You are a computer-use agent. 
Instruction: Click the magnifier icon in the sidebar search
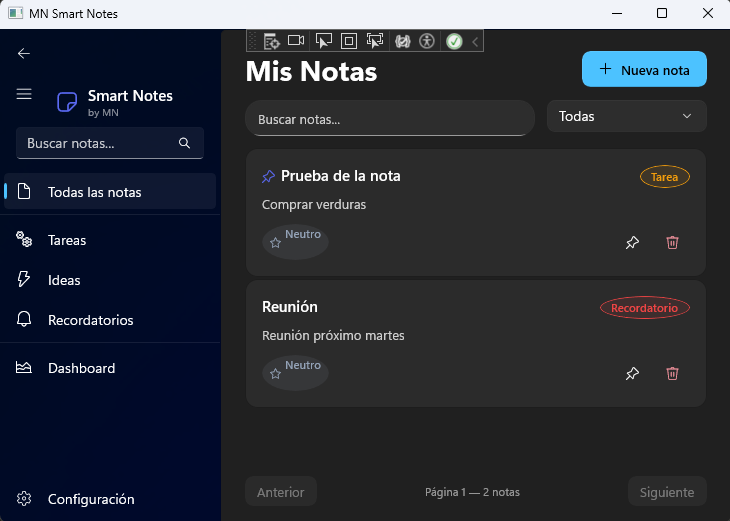[x=184, y=143]
